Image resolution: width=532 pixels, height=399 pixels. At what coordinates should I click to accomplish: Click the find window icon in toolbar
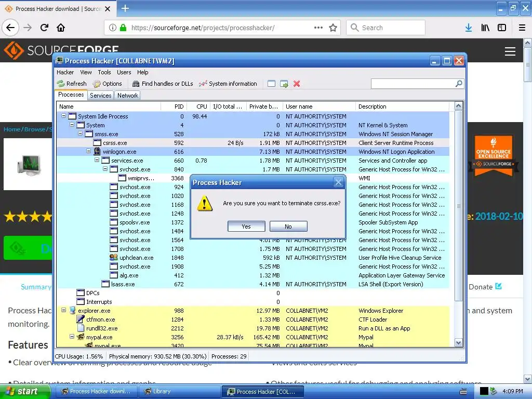click(x=271, y=84)
